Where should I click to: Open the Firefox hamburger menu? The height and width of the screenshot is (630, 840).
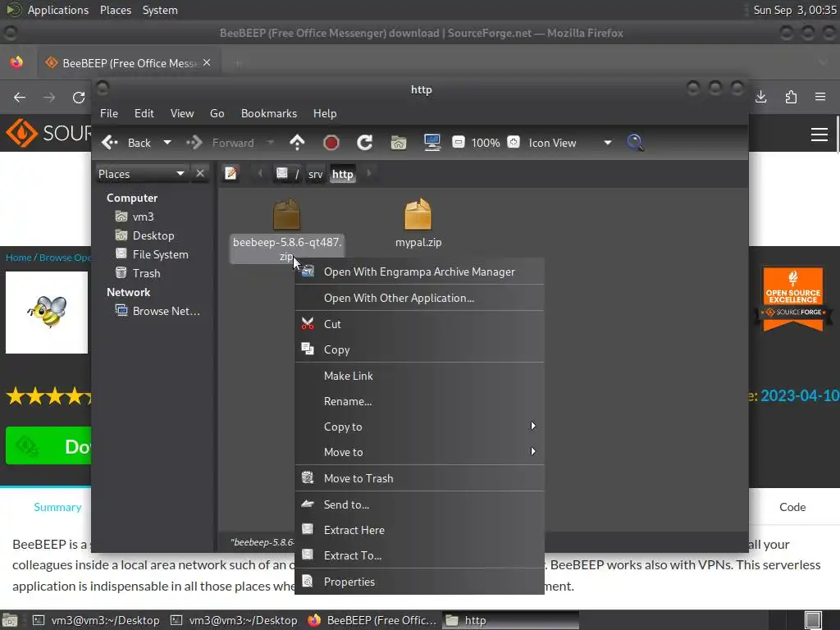(820, 97)
